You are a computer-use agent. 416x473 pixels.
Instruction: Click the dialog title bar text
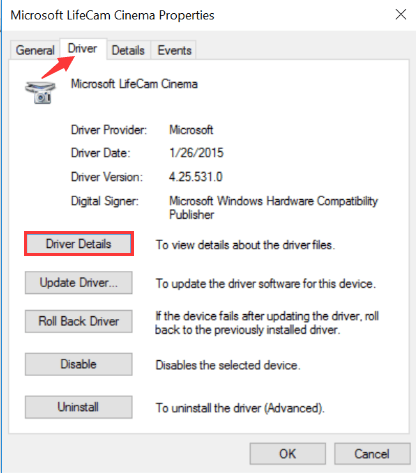click(x=112, y=15)
